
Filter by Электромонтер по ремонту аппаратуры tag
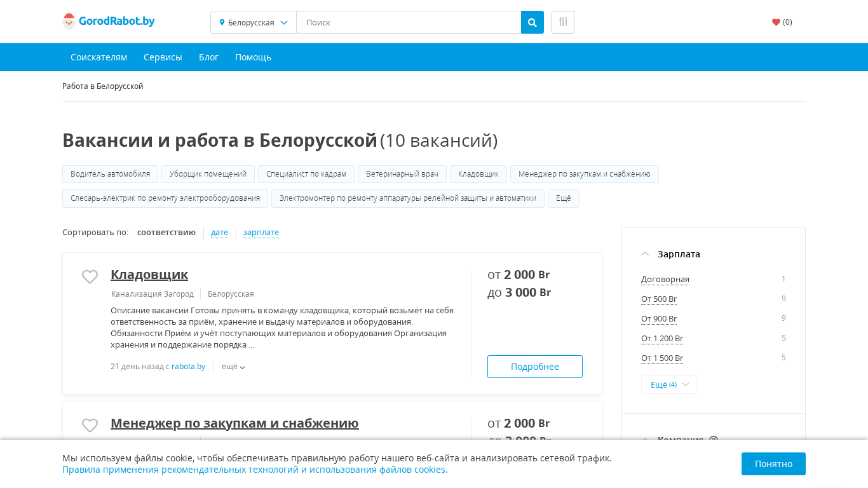click(408, 198)
